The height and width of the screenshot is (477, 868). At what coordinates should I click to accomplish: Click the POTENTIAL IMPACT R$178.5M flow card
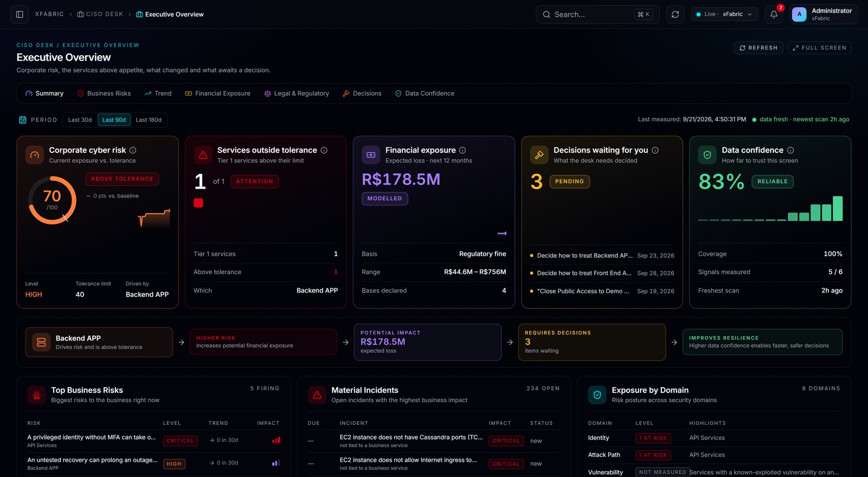pos(427,342)
